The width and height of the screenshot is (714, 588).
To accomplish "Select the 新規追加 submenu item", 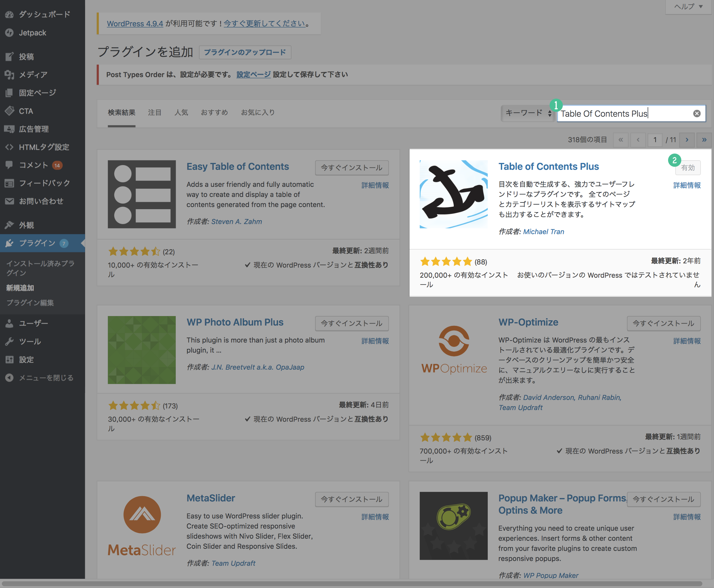I will pyautogui.click(x=20, y=288).
